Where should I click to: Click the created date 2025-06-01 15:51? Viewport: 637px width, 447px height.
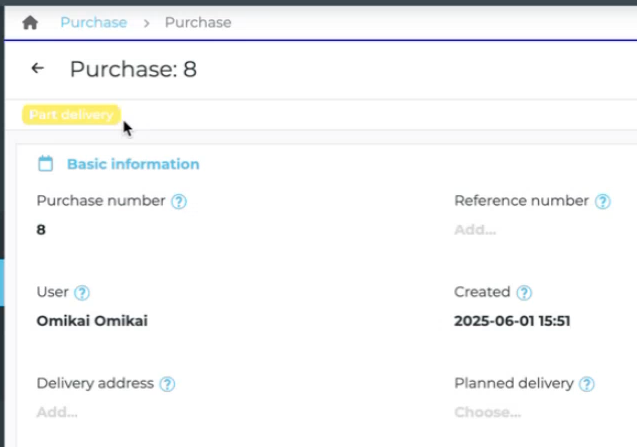coord(511,321)
